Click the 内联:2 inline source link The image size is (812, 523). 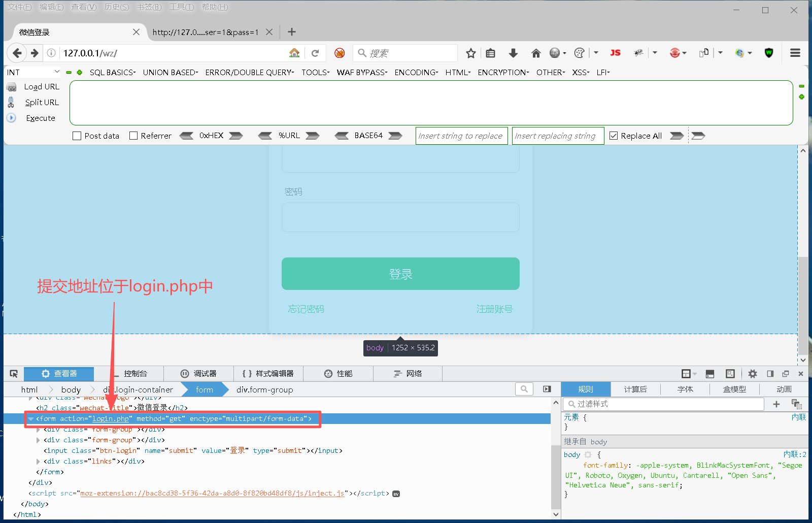click(x=795, y=454)
